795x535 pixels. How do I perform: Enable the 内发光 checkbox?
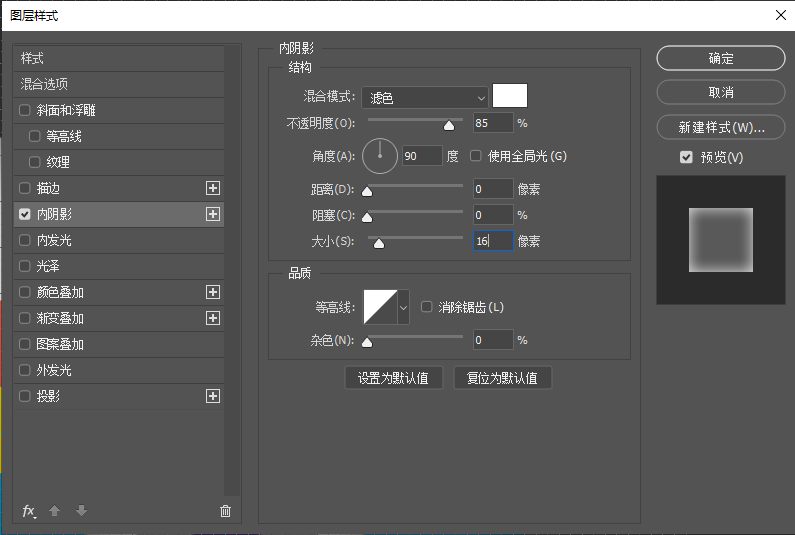pyautogui.click(x=25, y=240)
